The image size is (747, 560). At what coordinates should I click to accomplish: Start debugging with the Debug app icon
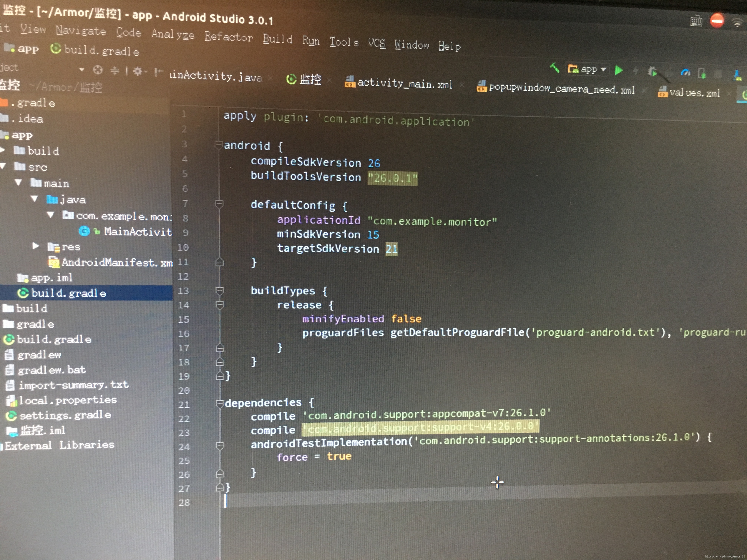tap(652, 71)
